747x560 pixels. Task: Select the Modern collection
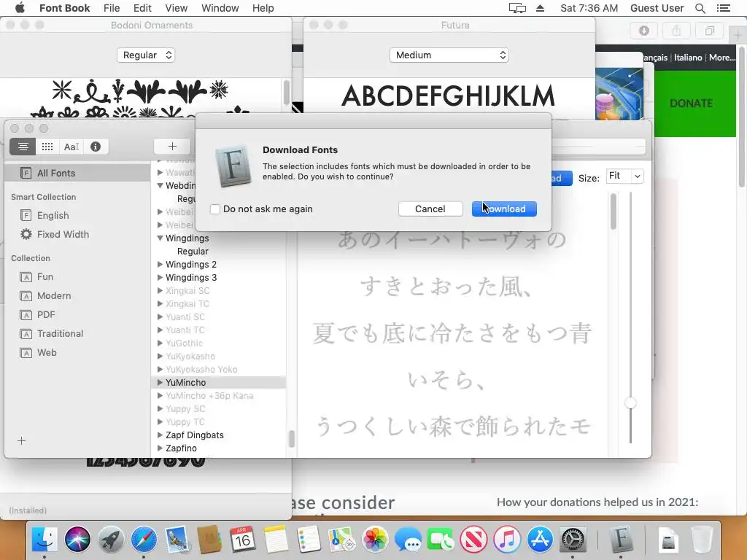pyautogui.click(x=54, y=296)
